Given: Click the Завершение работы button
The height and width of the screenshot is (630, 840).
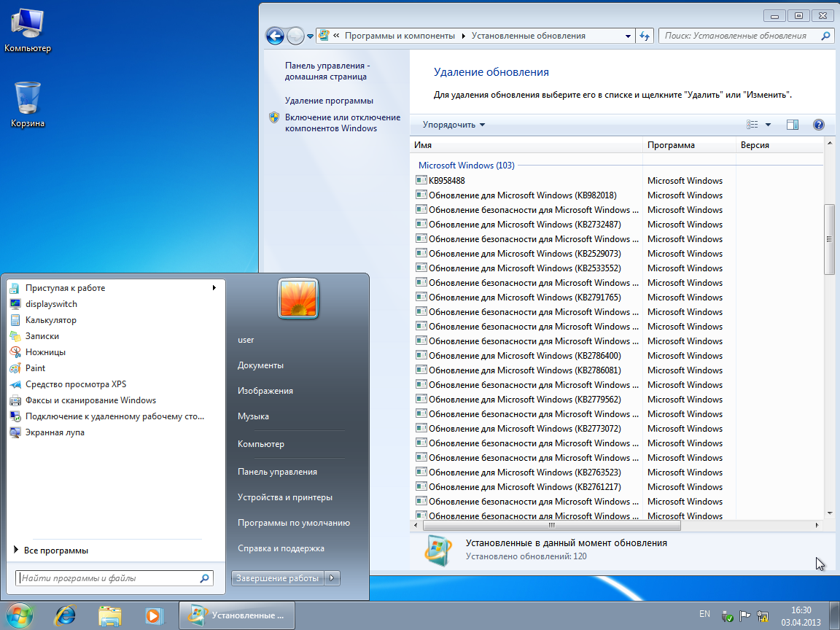Looking at the screenshot, I should pyautogui.click(x=278, y=578).
